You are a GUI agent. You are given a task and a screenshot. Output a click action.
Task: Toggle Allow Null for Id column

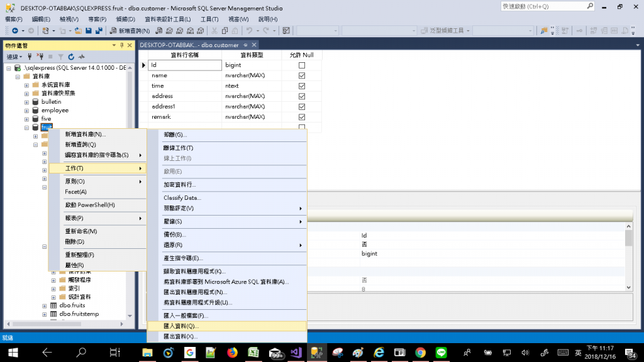point(302,65)
